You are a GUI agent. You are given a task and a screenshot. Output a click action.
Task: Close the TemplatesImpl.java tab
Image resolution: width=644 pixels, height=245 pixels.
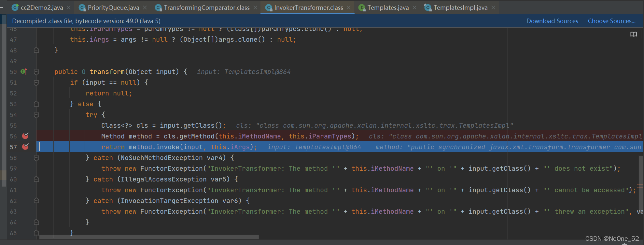click(x=493, y=7)
